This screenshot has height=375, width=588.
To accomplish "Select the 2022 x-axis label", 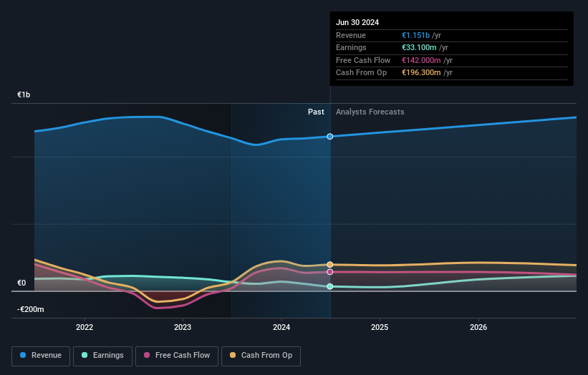I will tap(85, 327).
